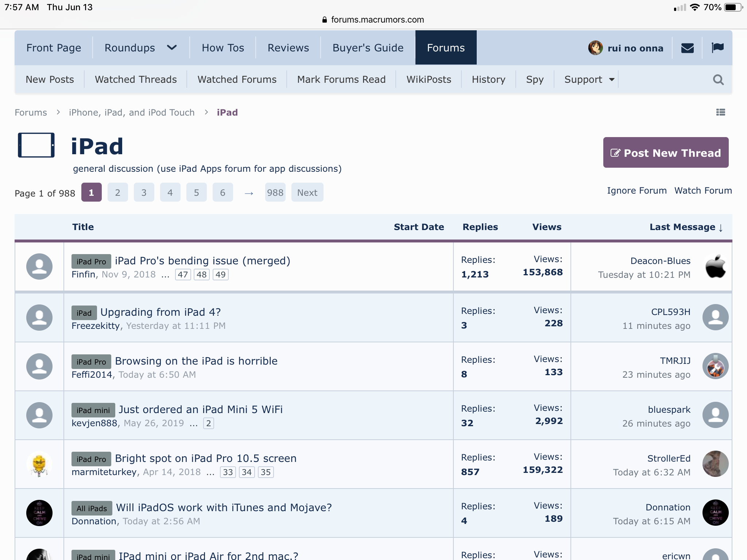Viewport: 747px width, 560px height.
Task: Click Donnation's Keep Calm avatar on left
Action: [39, 513]
